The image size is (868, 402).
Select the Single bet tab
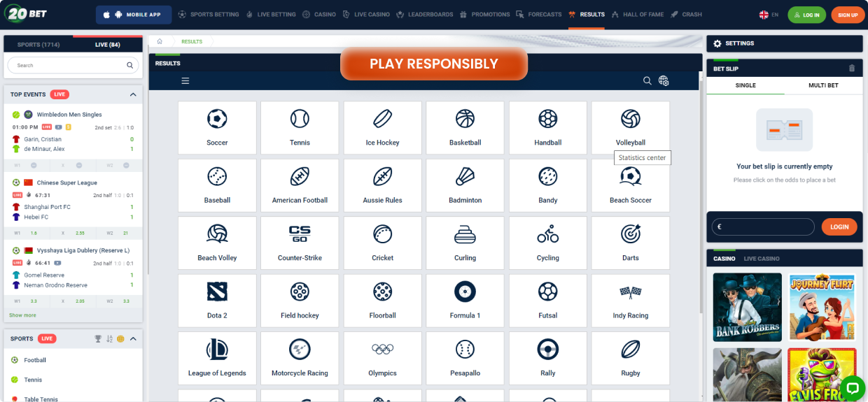[745, 85]
